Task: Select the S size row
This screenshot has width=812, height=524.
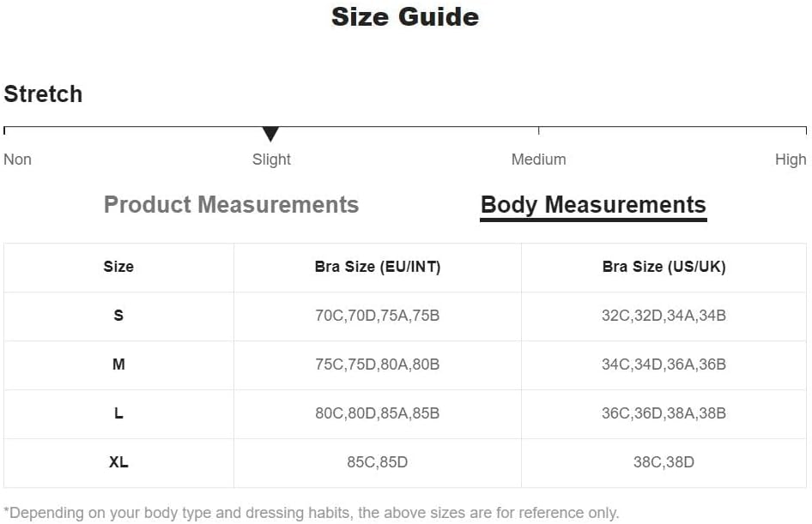Action: (405, 316)
